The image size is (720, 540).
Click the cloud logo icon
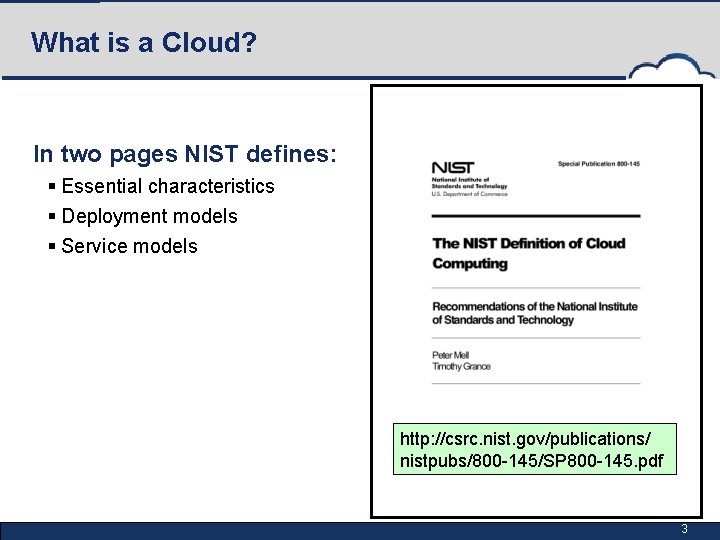point(672,66)
